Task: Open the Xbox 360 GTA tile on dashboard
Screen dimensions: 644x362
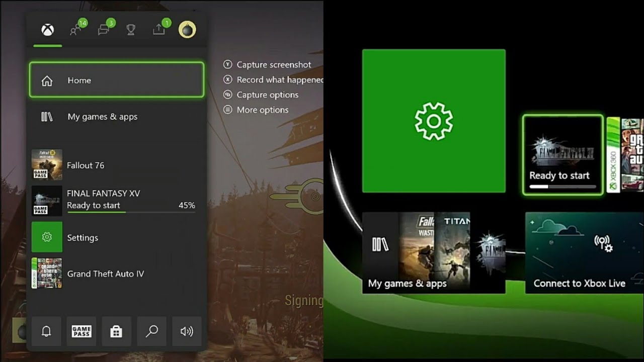Action: coord(625,155)
